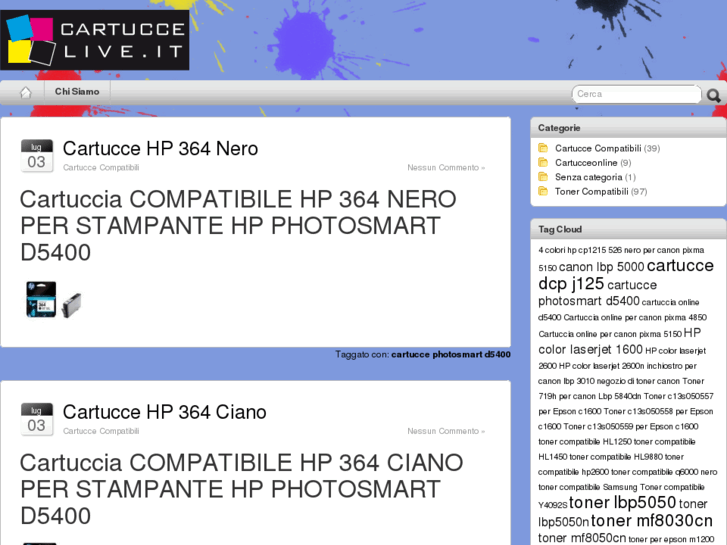Click Nessun Commento on HP 364 Nero post

(x=446, y=167)
